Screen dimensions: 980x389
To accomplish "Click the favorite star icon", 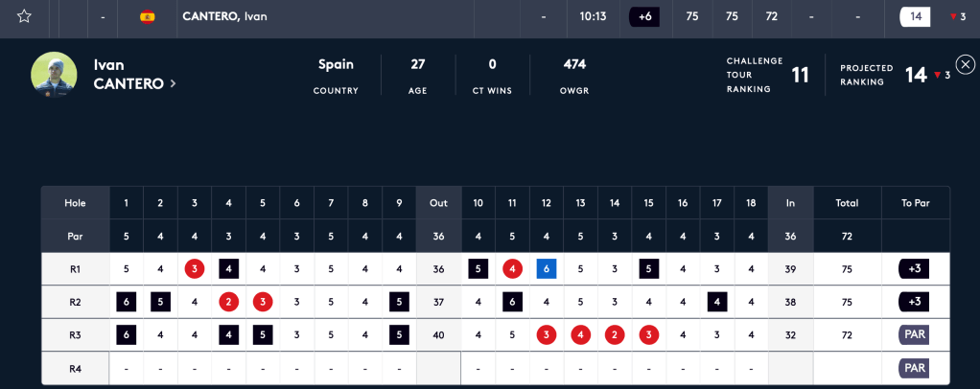I will [24, 16].
